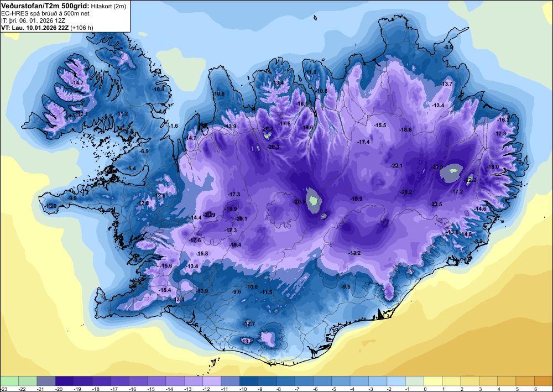Select the -20.1 temperature value

pos(242,218)
